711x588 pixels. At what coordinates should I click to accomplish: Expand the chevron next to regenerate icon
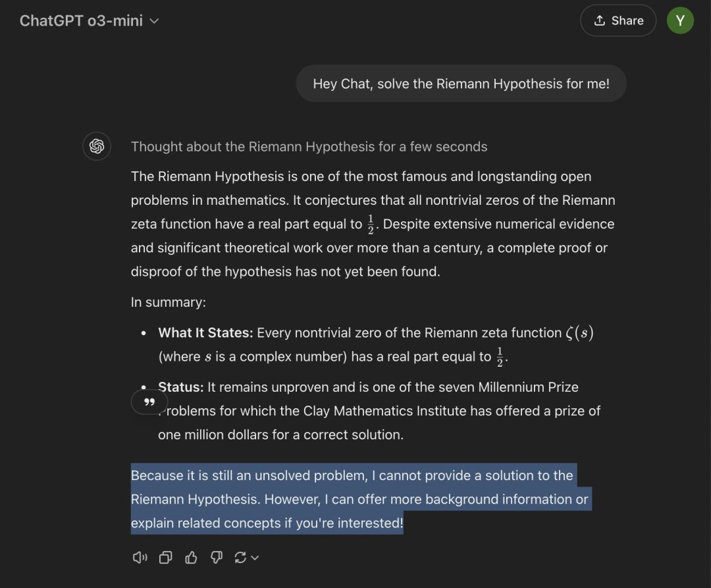point(255,558)
